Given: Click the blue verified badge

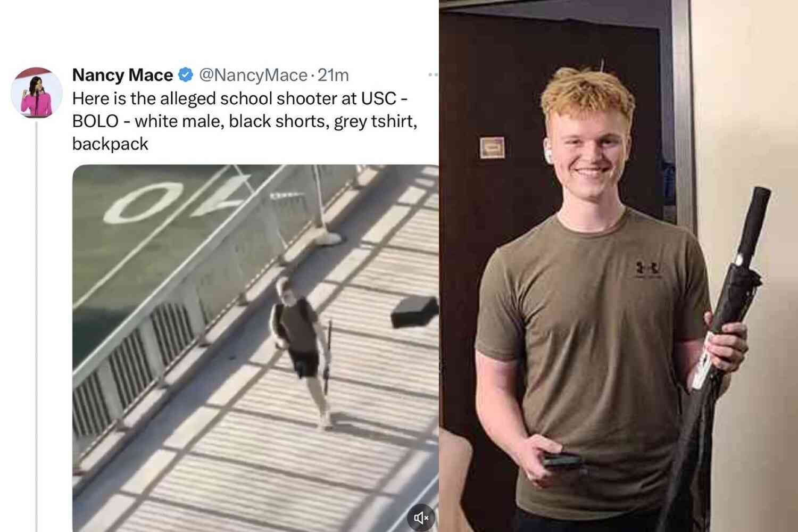Looking at the screenshot, I should (x=185, y=75).
